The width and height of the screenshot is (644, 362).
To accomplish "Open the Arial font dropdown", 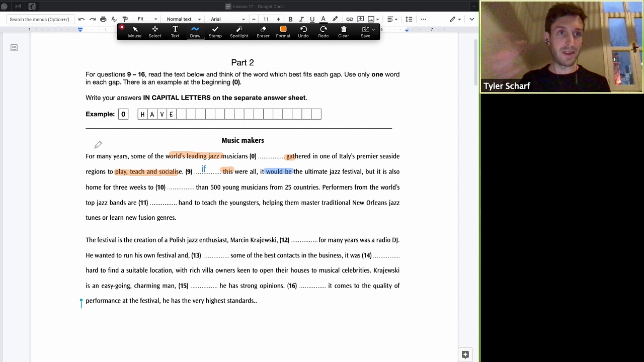I will pos(228,19).
